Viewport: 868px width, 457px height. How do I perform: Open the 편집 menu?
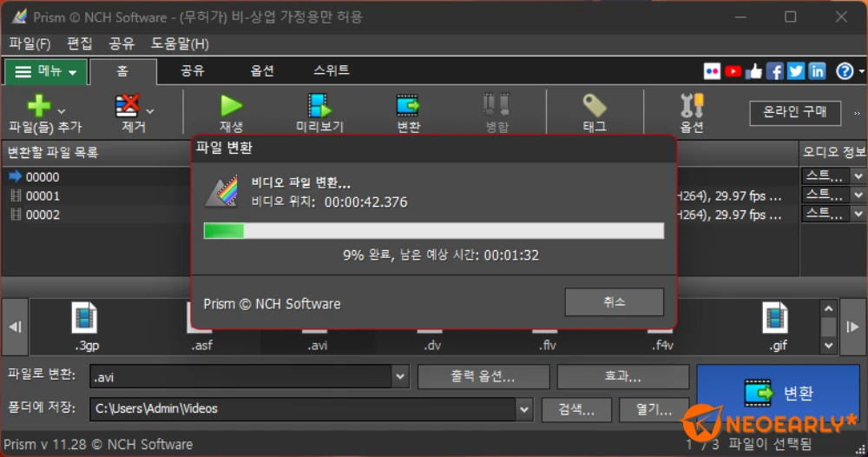79,43
